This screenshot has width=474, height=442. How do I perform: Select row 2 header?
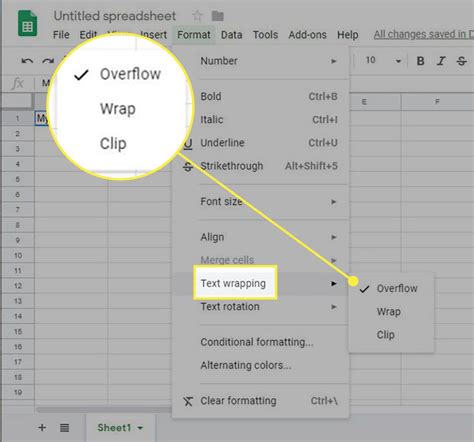pyautogui.click(x=17, y=134)
